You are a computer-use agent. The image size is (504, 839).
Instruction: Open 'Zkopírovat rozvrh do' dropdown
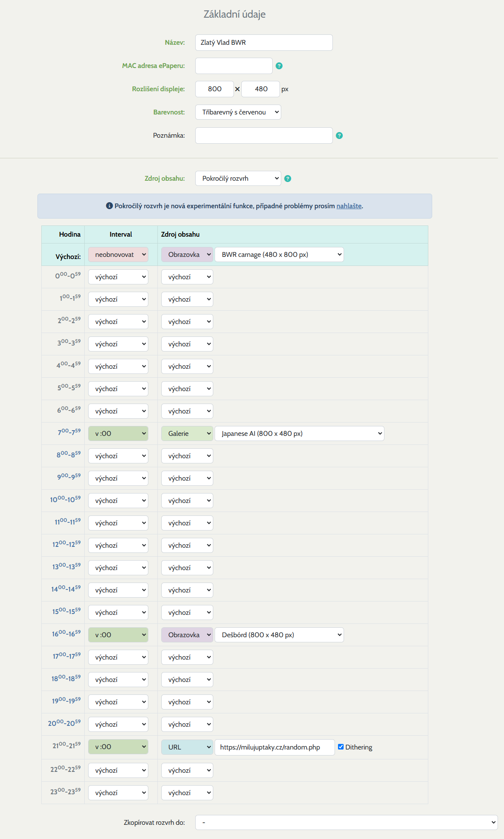pos(346,823)
